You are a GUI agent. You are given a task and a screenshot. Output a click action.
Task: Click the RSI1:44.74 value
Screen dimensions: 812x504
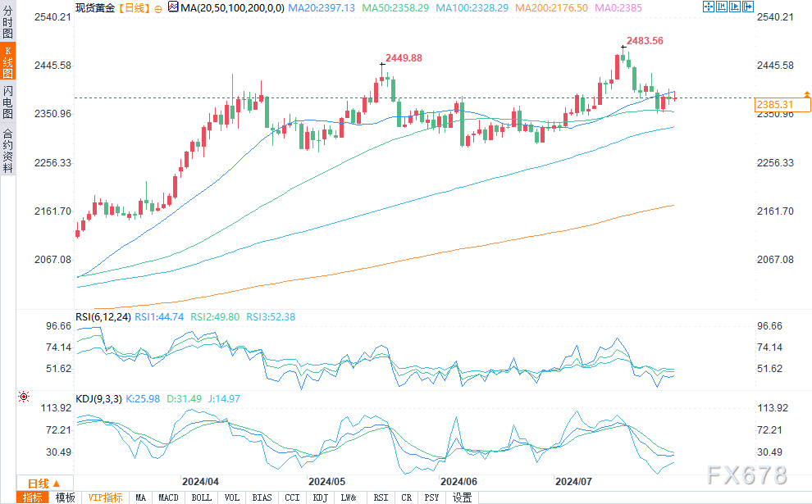tap(159, 316)
